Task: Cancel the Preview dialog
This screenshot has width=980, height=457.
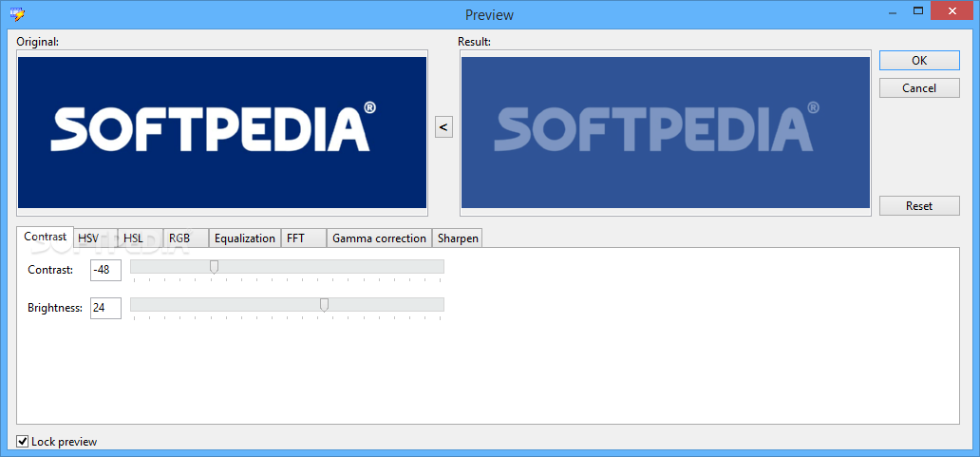Action: [x=919, y=88]
